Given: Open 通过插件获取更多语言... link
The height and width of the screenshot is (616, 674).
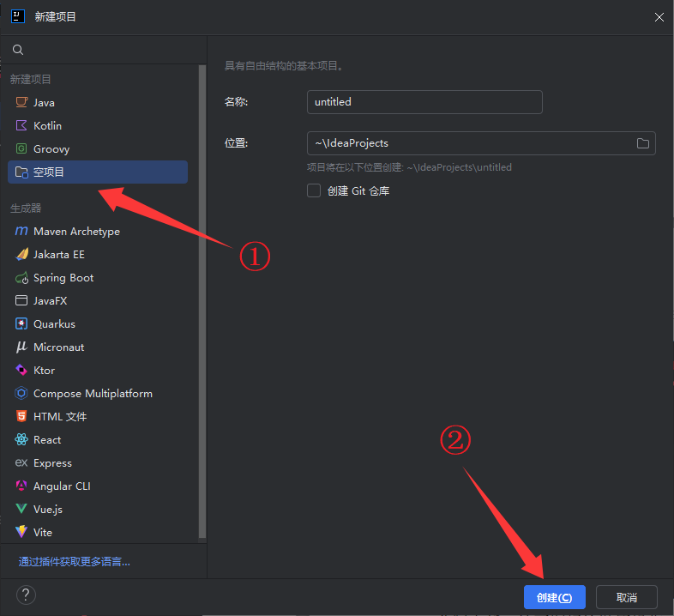Looking at the screenshot, I should [75, 561].
